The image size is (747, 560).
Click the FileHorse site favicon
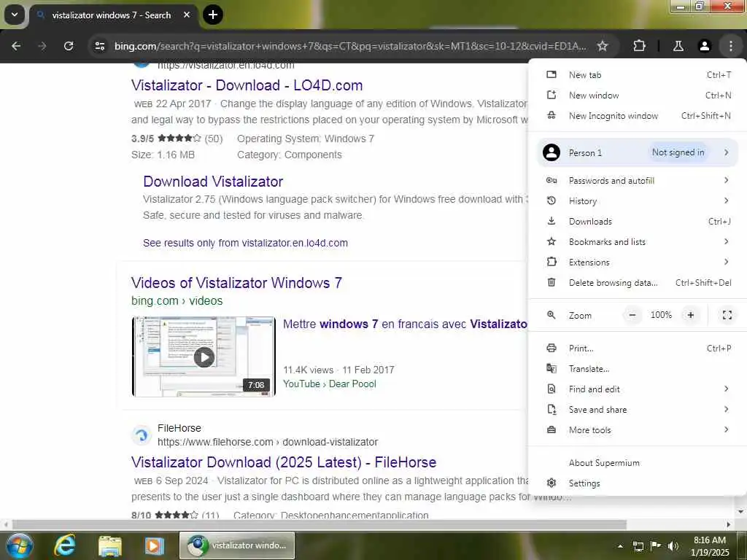[x=142, y=435]
